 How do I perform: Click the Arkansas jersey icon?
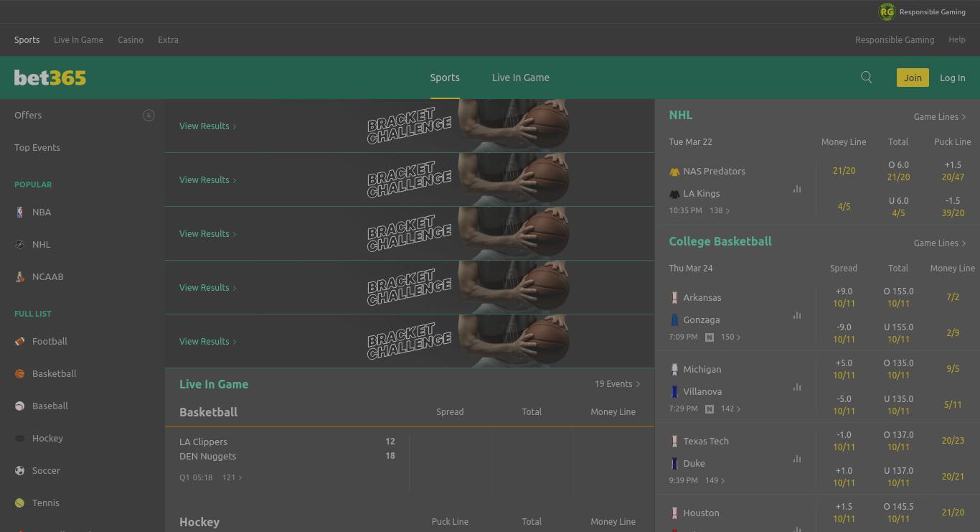(x=674, y=297)
